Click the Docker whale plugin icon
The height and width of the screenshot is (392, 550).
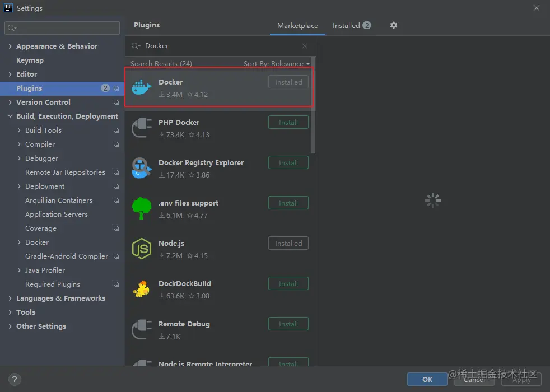(x=141, y=87)
